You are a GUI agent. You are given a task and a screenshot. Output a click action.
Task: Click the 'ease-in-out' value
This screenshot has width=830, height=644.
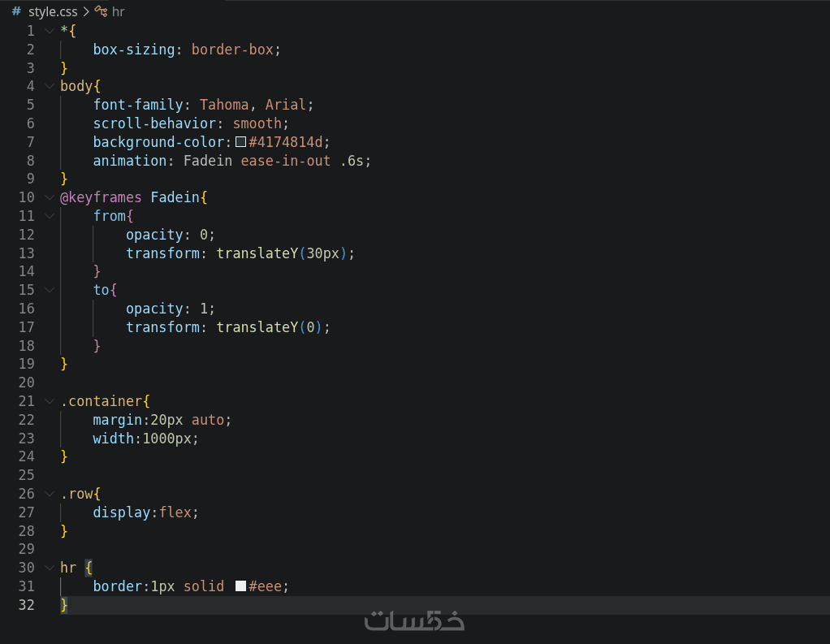click(286, 160)
